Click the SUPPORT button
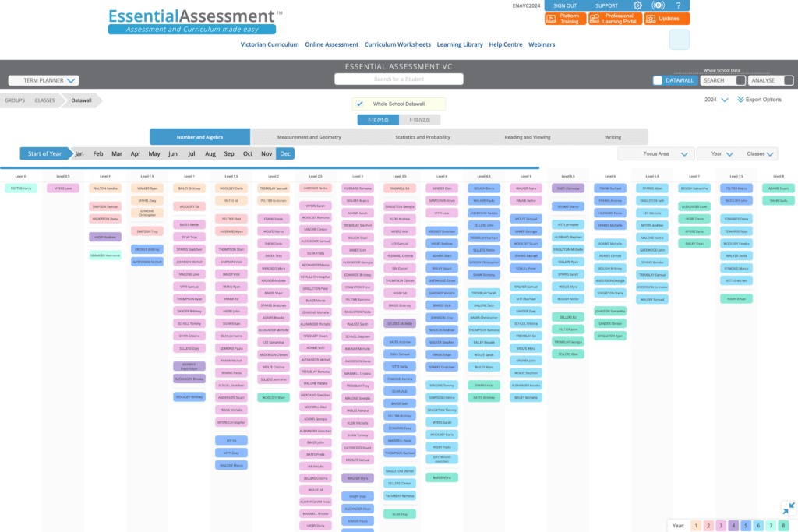This screenshot has height=532, width=798. point(606,5)
